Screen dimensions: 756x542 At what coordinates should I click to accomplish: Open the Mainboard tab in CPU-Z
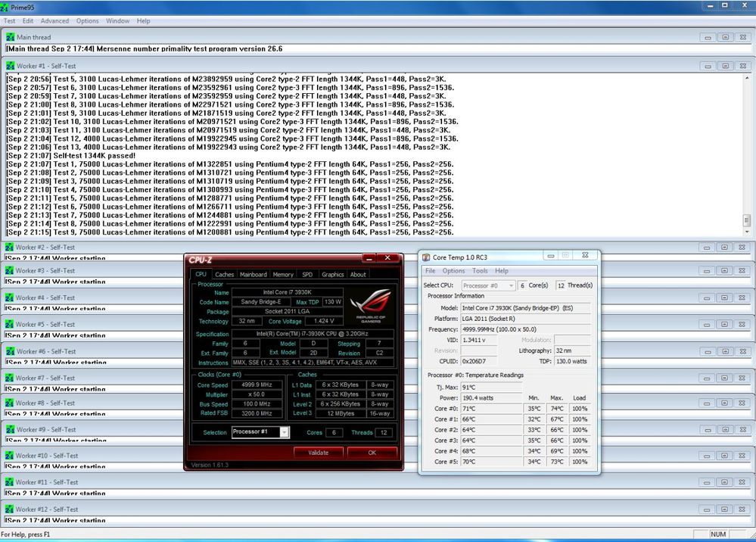254,274
